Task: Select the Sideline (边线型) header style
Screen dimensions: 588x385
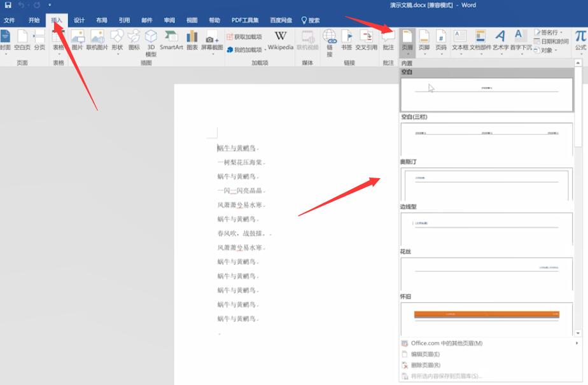Action: coord(487,229)
